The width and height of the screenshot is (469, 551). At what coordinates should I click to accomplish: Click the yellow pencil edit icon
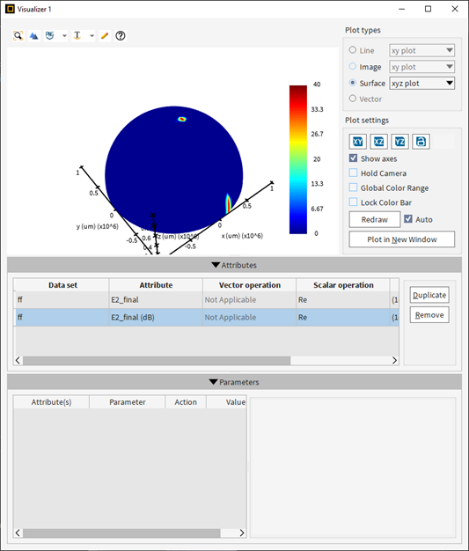click(104, 36)
